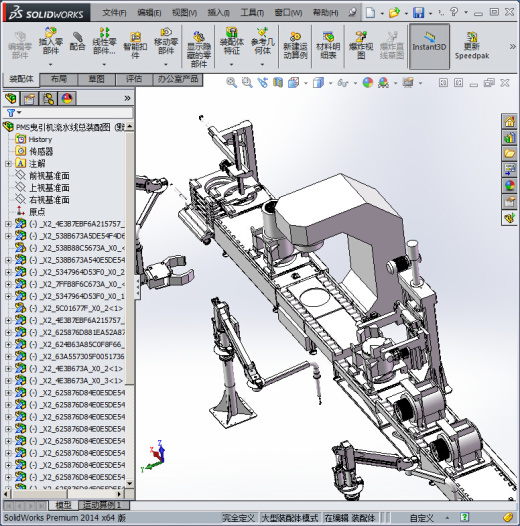Open the Exploded View (爆炸视图) tool
Screen dimensions: 520x526
coord(361,46)
